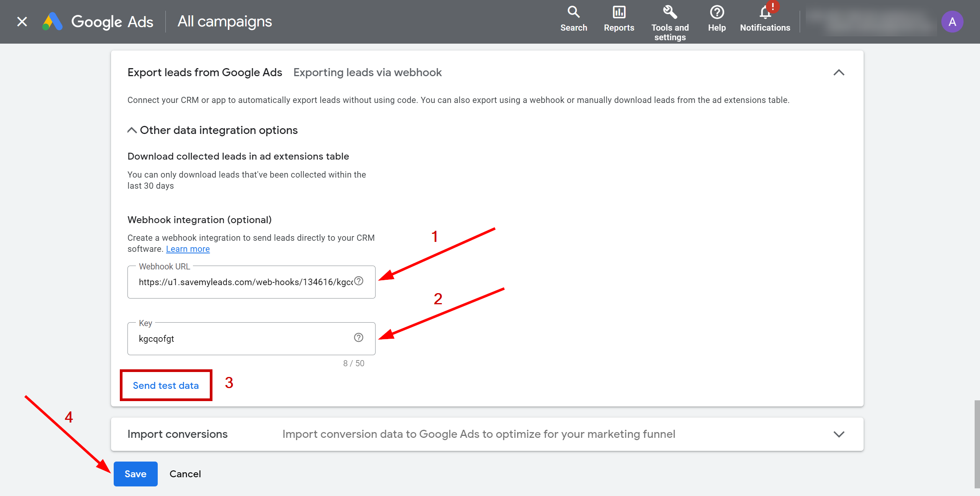Click Cancel to discard changes
Viewport: 980px width, 496px height.
click(185, 473)
